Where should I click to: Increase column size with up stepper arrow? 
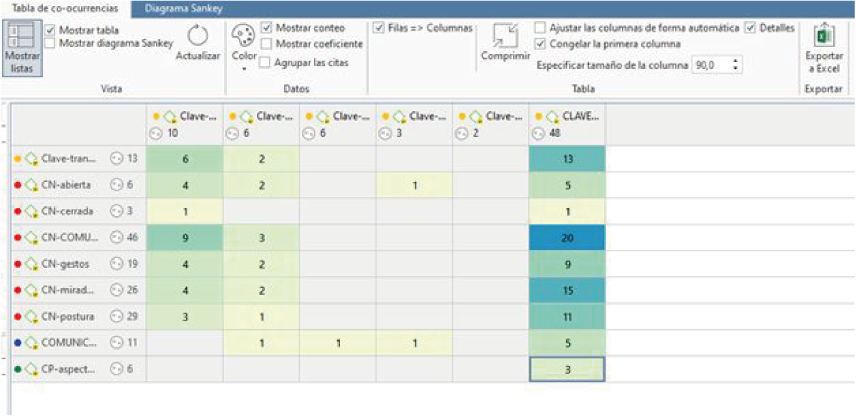736,62
